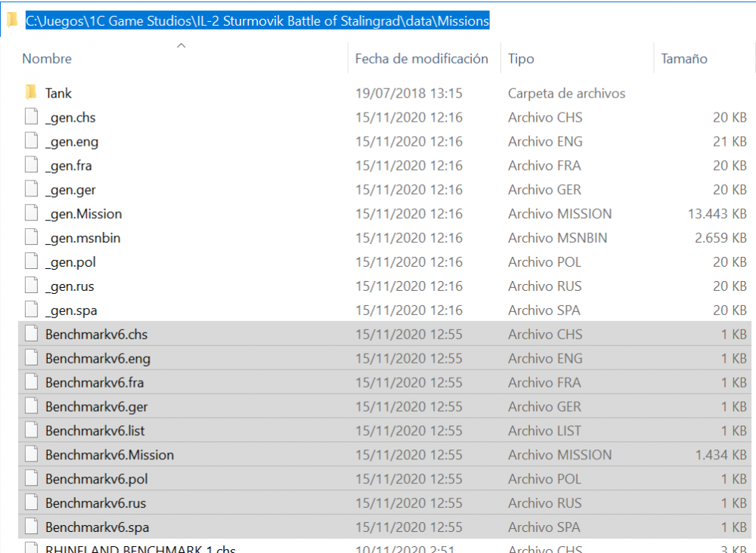Select the _gen.chs file name
The height and width of the screenshot is (553, 756).
[x=70, y=118]
